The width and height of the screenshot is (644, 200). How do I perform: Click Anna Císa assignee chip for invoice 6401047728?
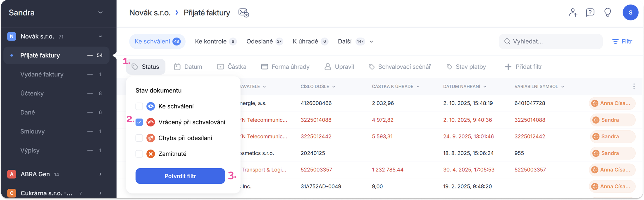pos(612,103)
